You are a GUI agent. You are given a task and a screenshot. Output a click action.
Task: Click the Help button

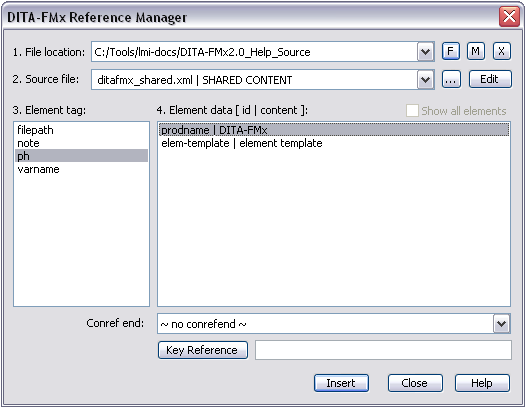482,383
